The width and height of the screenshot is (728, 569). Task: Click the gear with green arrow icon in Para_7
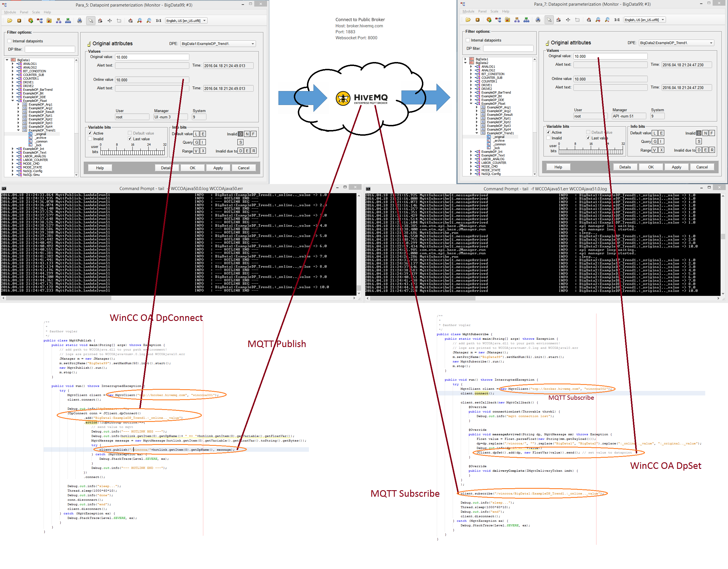tap(489, 20)
